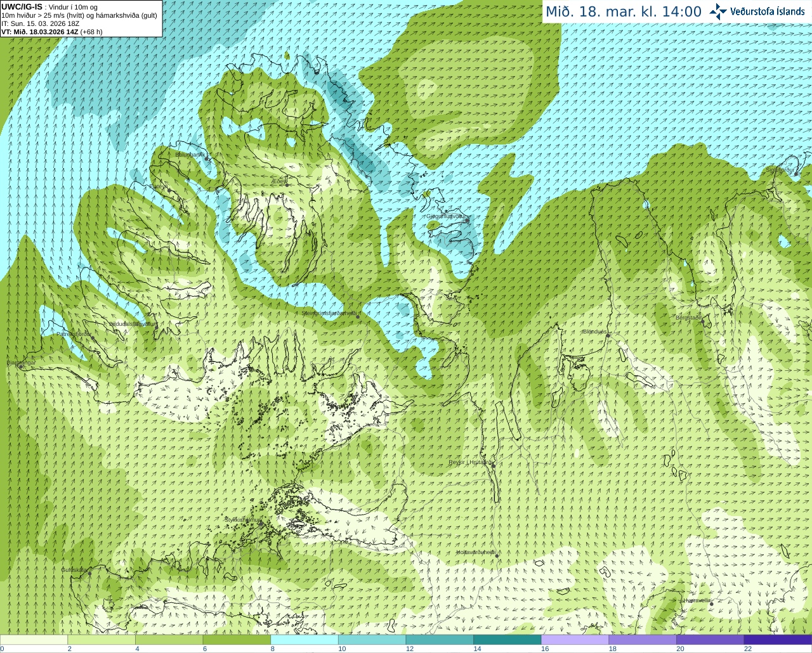Image resolution: width=812 pixels, height=653 pixels.
Task: Click the 8–10 m/s cyan legend swatch
Action: (304, 639)
